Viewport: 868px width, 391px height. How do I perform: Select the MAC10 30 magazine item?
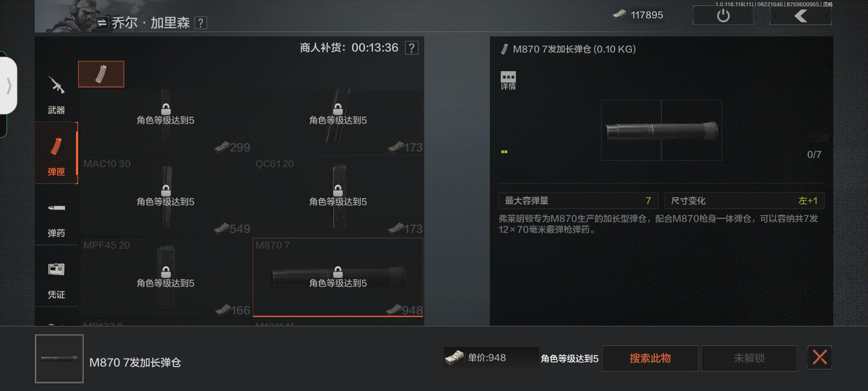coord(165,196)
